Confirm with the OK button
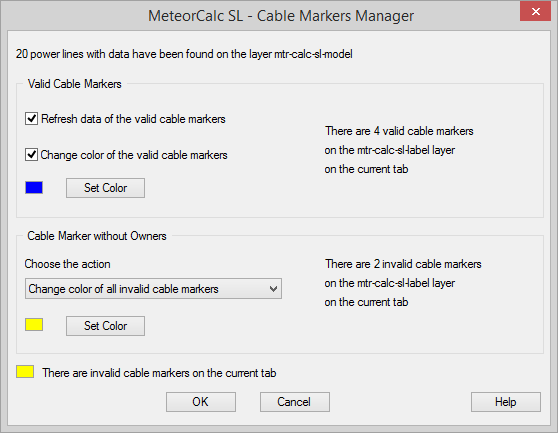This screenshot has height=433, width=558. click(x=201, y=402)
